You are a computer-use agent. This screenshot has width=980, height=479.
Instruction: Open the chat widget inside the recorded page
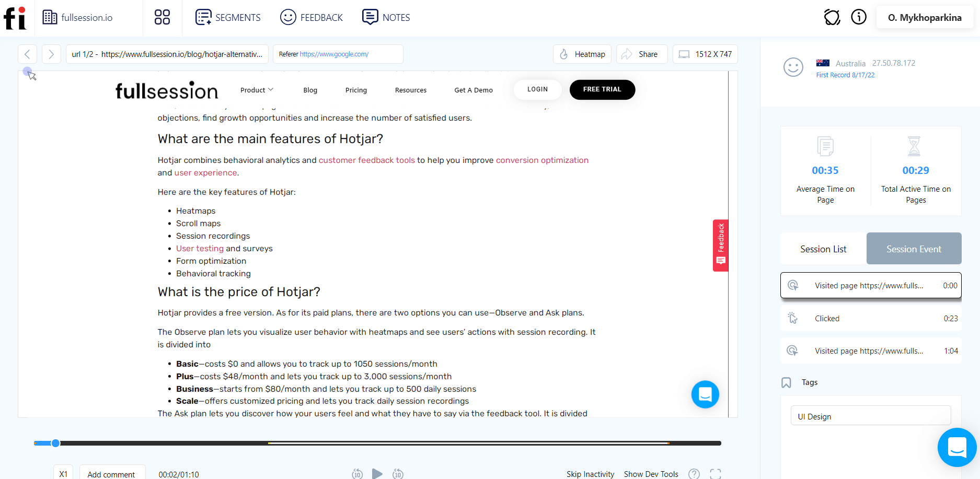(705, 394)
